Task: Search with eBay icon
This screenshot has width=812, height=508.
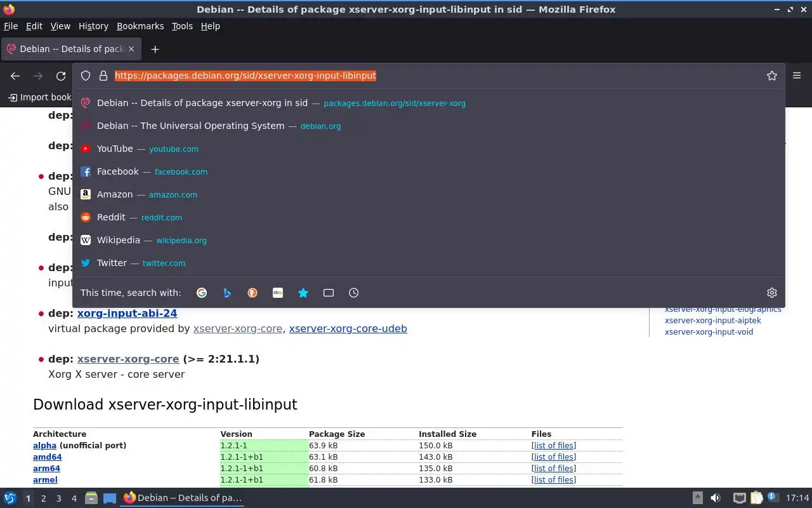Action: pos(278,293)
